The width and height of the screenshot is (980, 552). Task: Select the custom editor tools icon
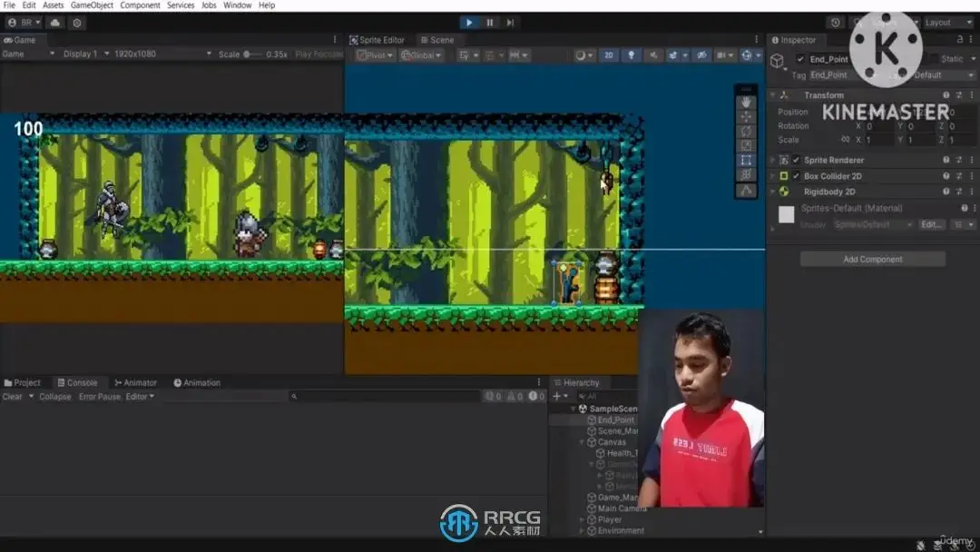[746, 190]
